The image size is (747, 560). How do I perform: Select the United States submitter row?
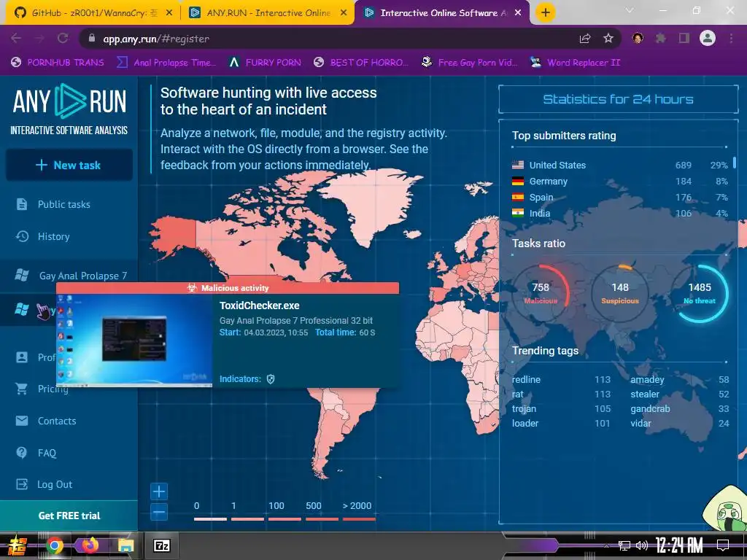[x=619, y=166]
